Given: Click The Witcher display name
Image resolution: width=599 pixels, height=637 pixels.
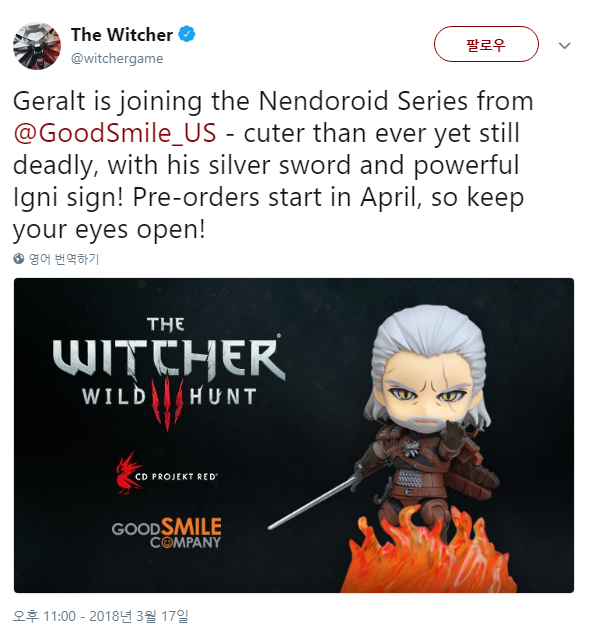Looking at the screenshot, I should click(x=122, y=35).
